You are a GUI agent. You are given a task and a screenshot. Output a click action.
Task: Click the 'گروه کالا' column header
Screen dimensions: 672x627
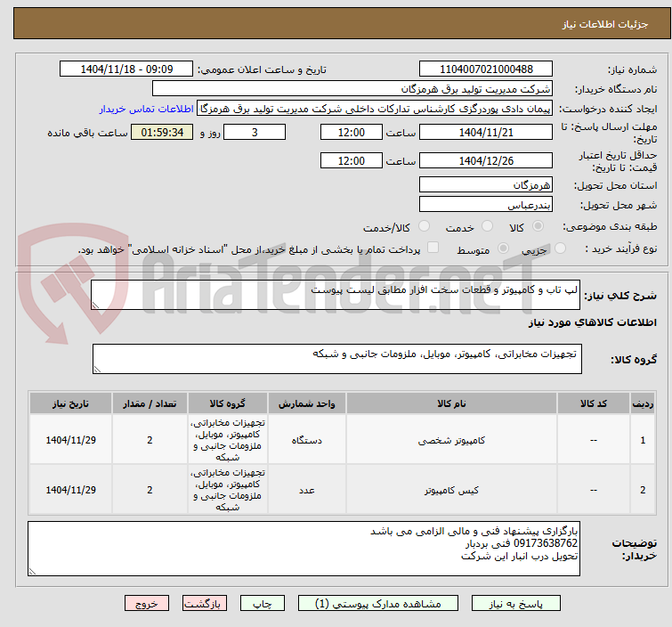click(x=228, y=403)
